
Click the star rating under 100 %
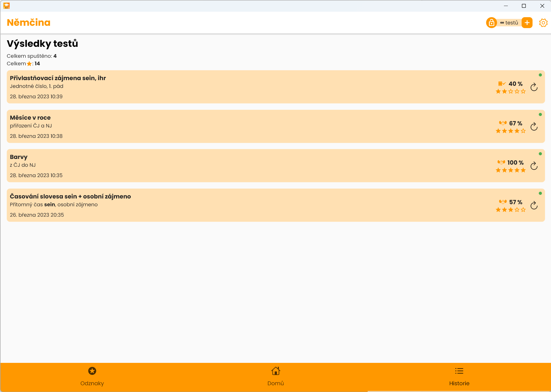510,170
